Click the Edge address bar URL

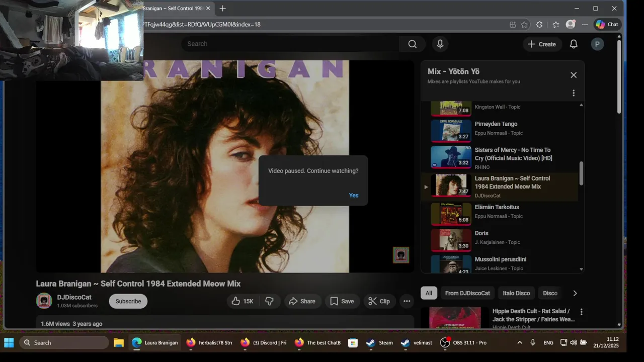[x=201, y=24]
